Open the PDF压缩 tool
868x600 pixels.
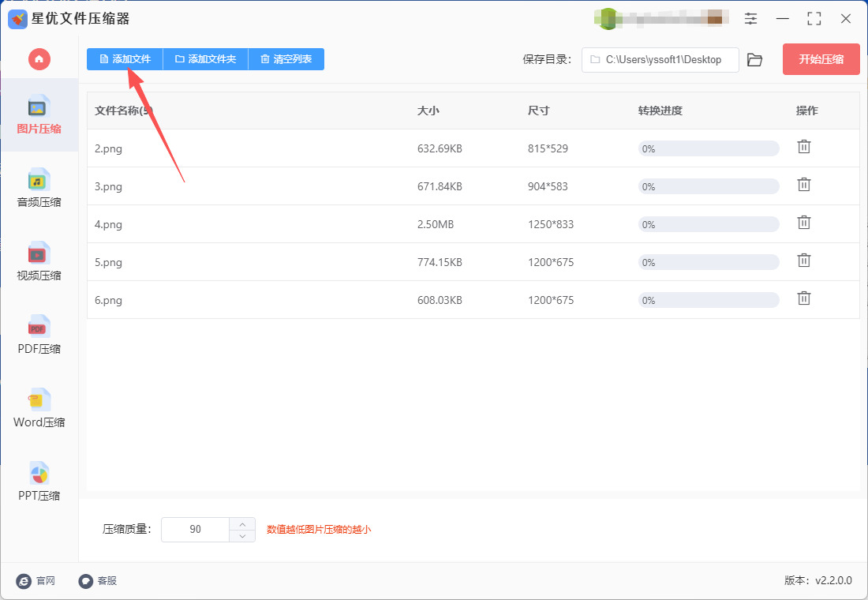click(x=39, y=335)
